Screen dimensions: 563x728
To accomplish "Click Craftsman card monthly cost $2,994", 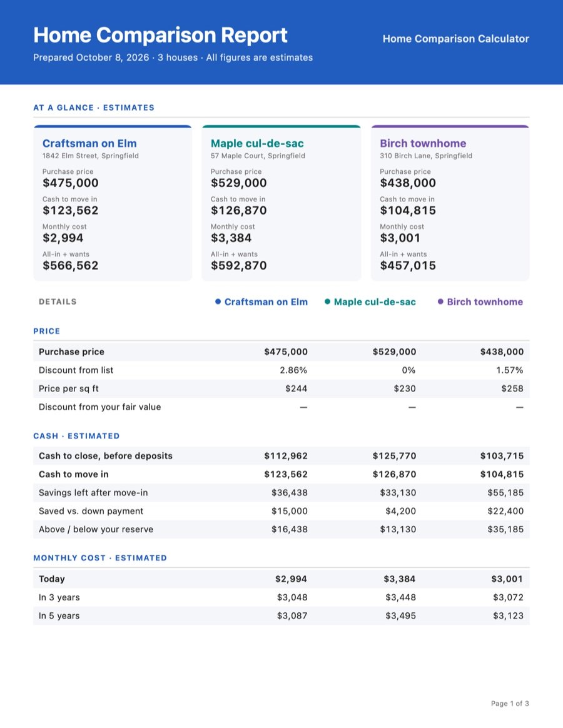I will coord(63,238).
